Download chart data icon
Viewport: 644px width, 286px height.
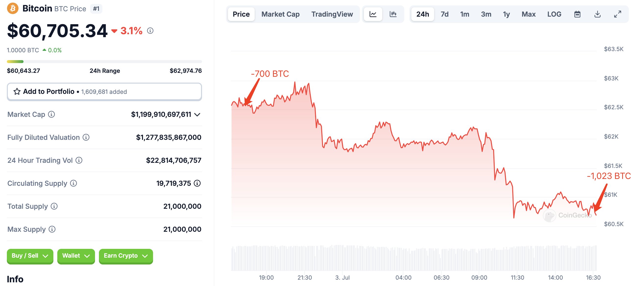pos(597,14)
